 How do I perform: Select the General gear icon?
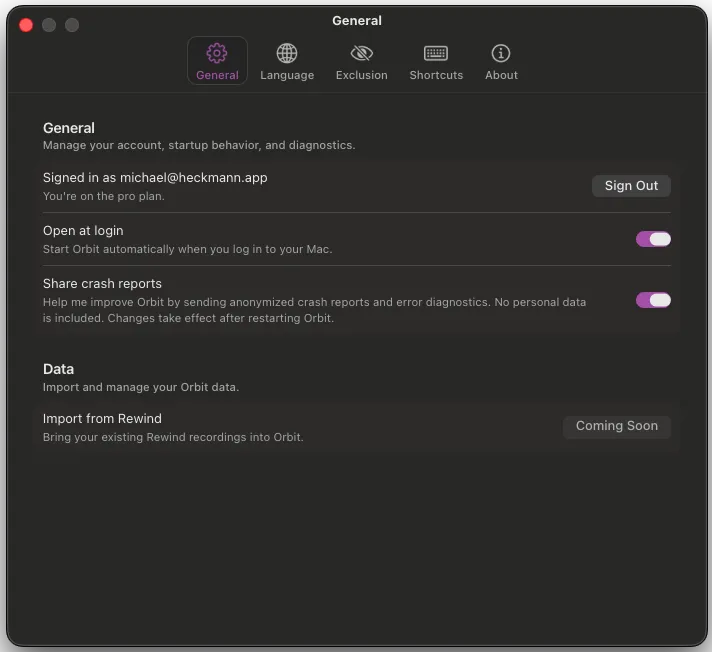pyautogui.click(x=217, y=54)
